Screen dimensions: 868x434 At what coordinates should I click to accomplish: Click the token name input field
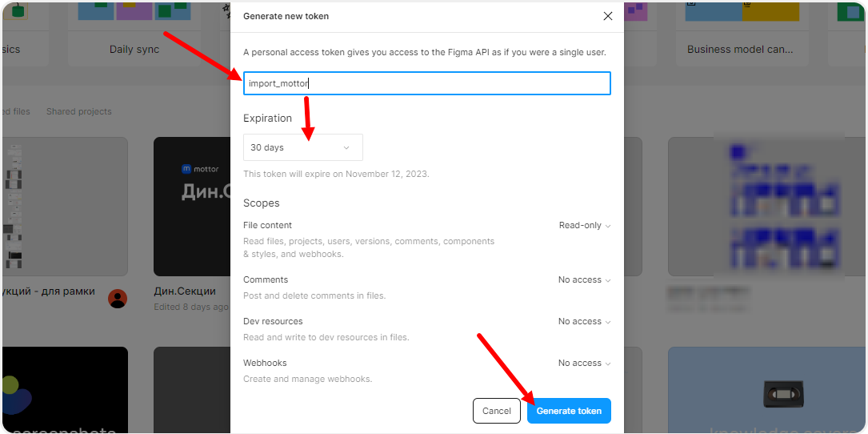pos(427,83)
